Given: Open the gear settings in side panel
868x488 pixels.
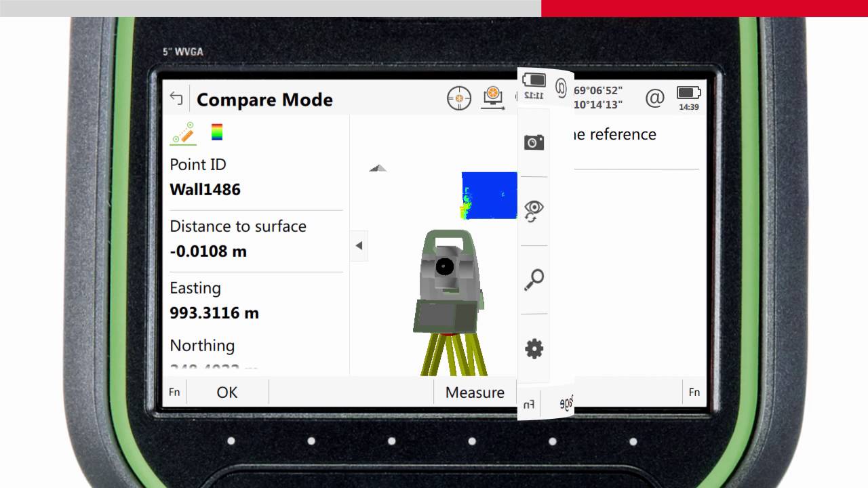Looking at the screenshot, I should tap(534, 348).
